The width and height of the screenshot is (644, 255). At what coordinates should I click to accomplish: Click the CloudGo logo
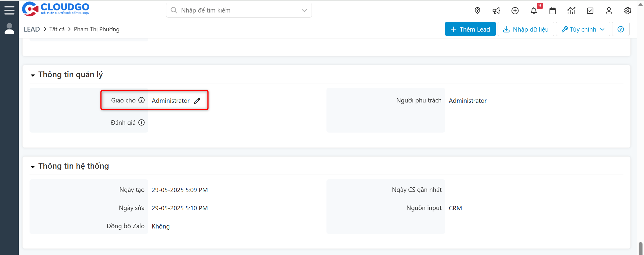(56, 9)
